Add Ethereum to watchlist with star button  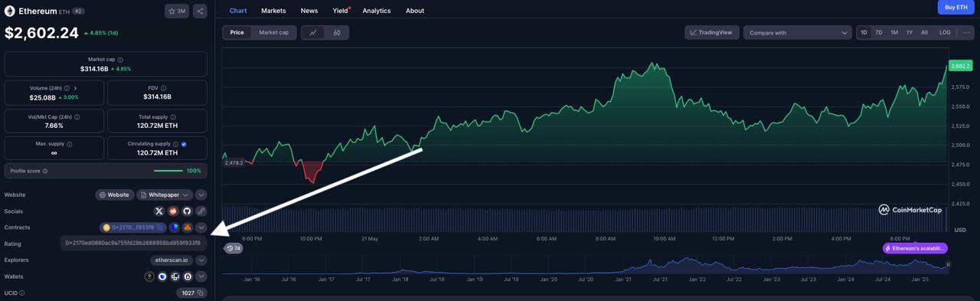click(x=176, y=11)
